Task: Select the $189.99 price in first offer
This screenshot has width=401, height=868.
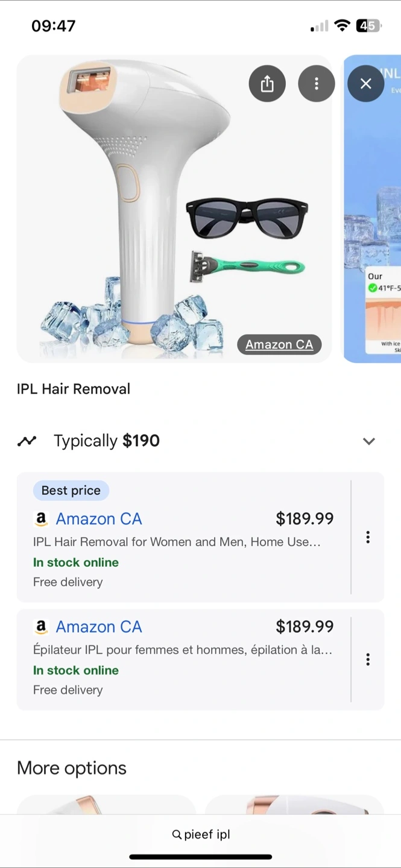Action: point(305,519)
